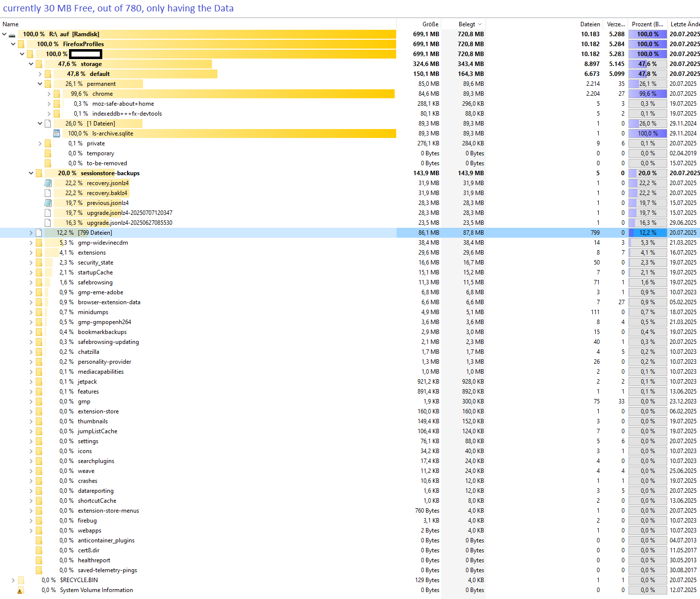Click the 89,3 MB size of ls-archive.sqlite
The width and height of the screenshot is (700, 599).
click(x=429, y=133)
